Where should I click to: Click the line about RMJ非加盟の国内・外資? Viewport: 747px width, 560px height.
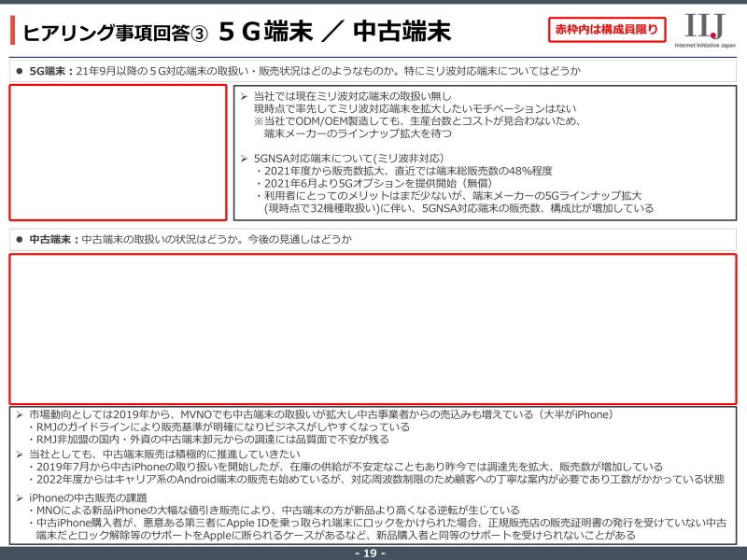[x=208, y=439]
